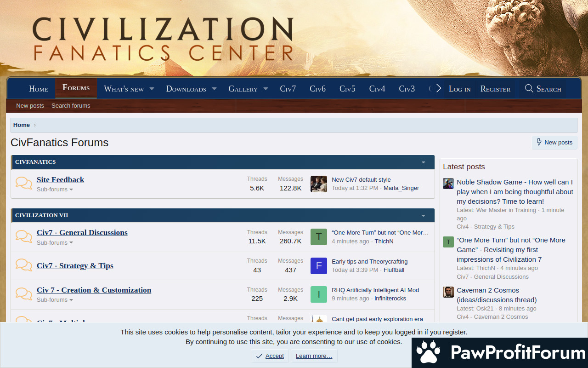Open the Latest posts heading
The image size is (588, 368).
pos(464,167)
